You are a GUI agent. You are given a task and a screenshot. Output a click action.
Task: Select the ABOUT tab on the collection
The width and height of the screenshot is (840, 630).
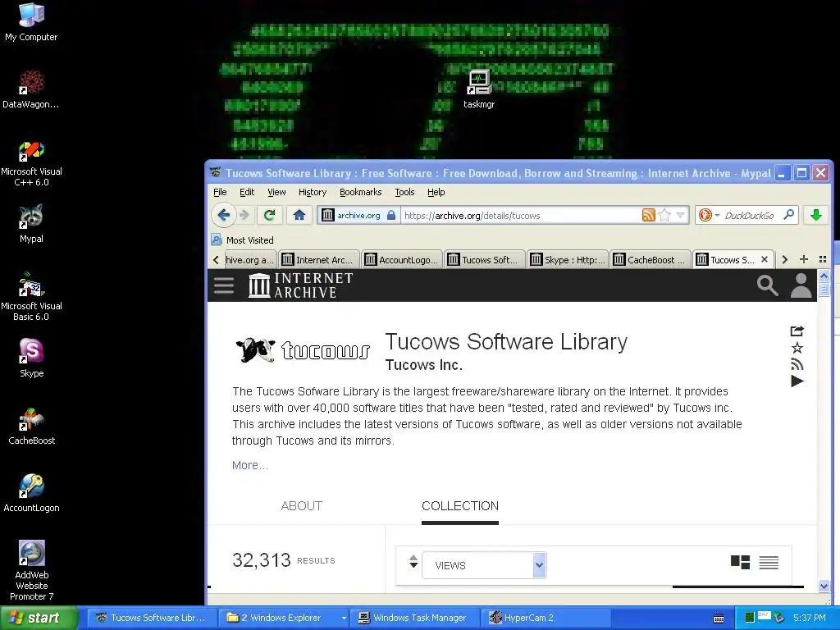pyautogui.click(x=302, y=505)
